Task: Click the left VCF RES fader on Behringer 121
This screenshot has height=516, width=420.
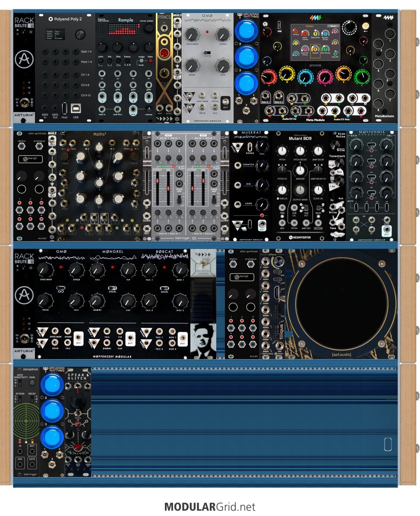Action: [x=169, y=188]
